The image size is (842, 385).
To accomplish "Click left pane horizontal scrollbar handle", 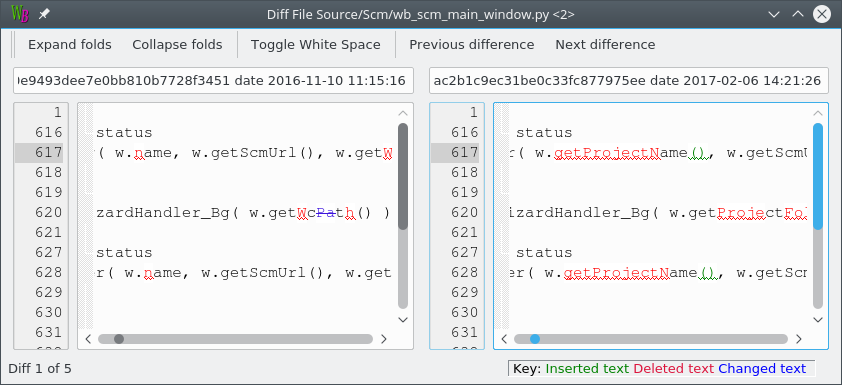I will [x=119, y=339].
